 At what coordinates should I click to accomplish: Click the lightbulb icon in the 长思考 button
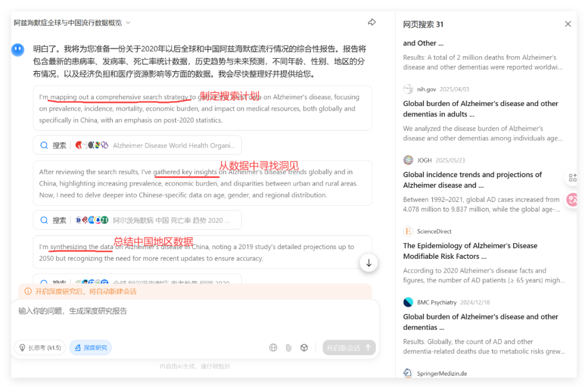(22, 348)
